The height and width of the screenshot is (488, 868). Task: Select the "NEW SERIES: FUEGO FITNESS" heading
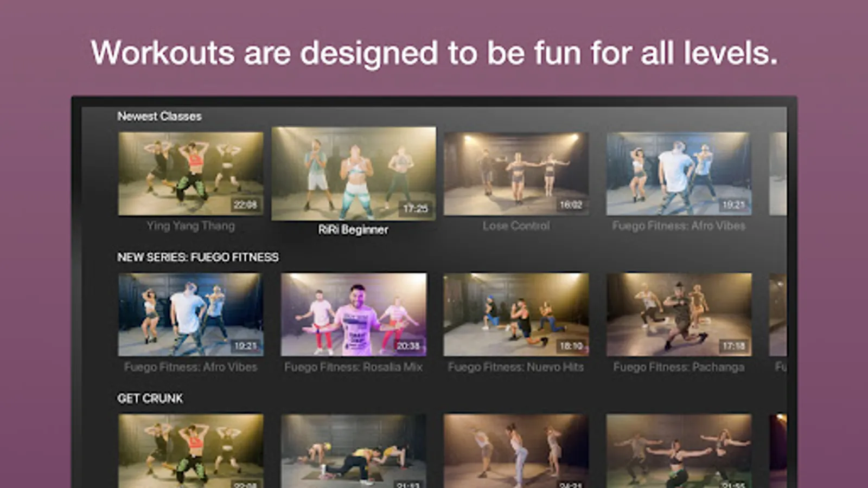(198, 257)
